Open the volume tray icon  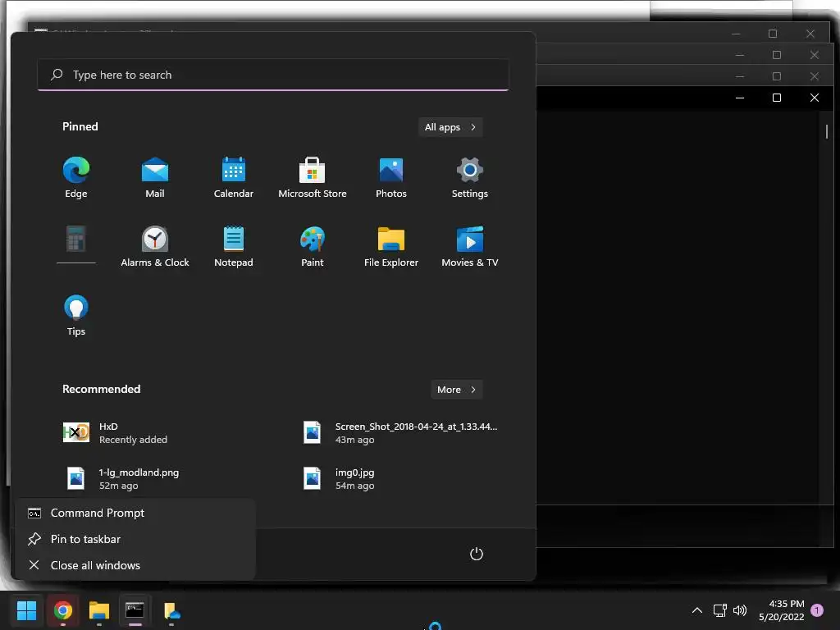740,610
